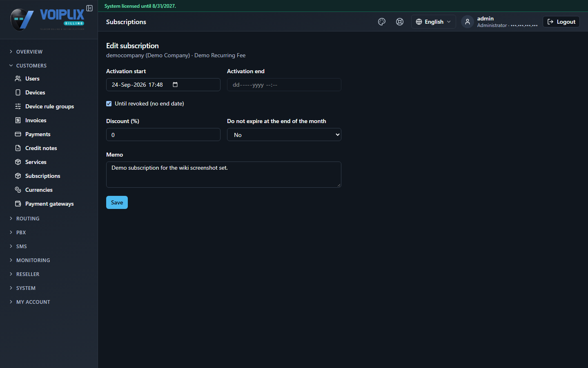
Task: Click the Invoices icon in sidebar
Action: pyautogui.click(x=18, y=120)
